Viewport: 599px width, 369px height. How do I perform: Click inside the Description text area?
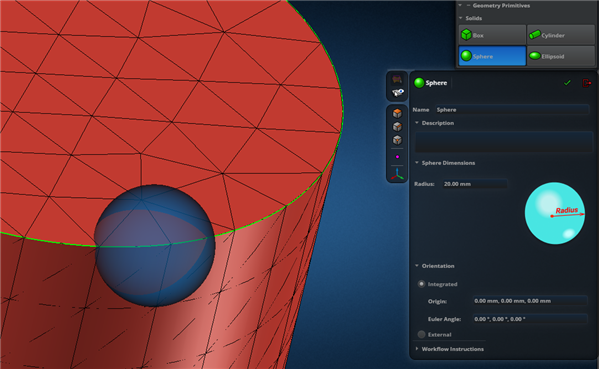[x=504, y=142]
